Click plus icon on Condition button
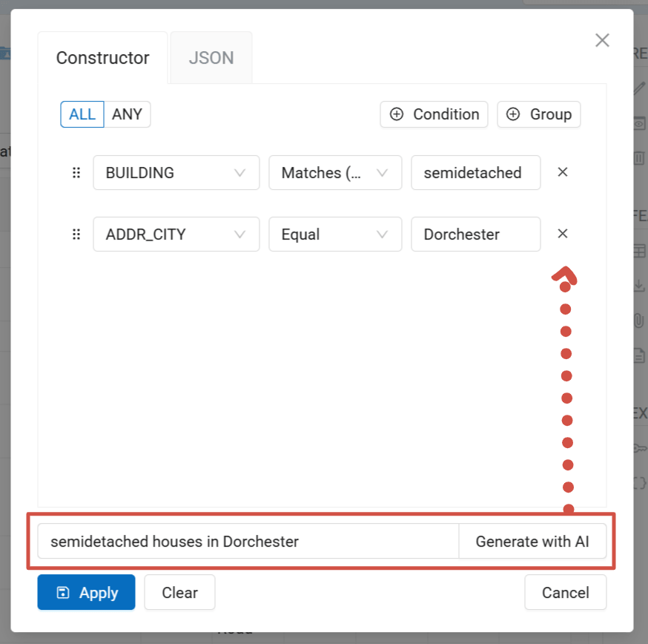This screenshot has height=644, width=648. [397, 114]
